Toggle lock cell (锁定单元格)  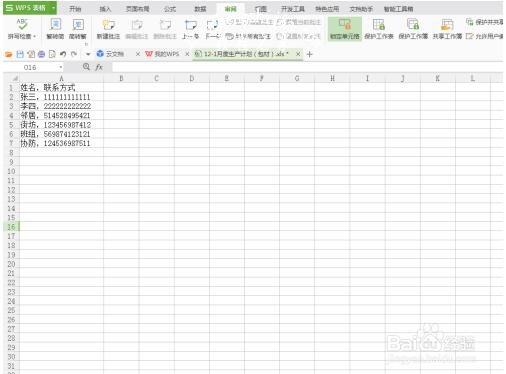[x=345, y=29]
